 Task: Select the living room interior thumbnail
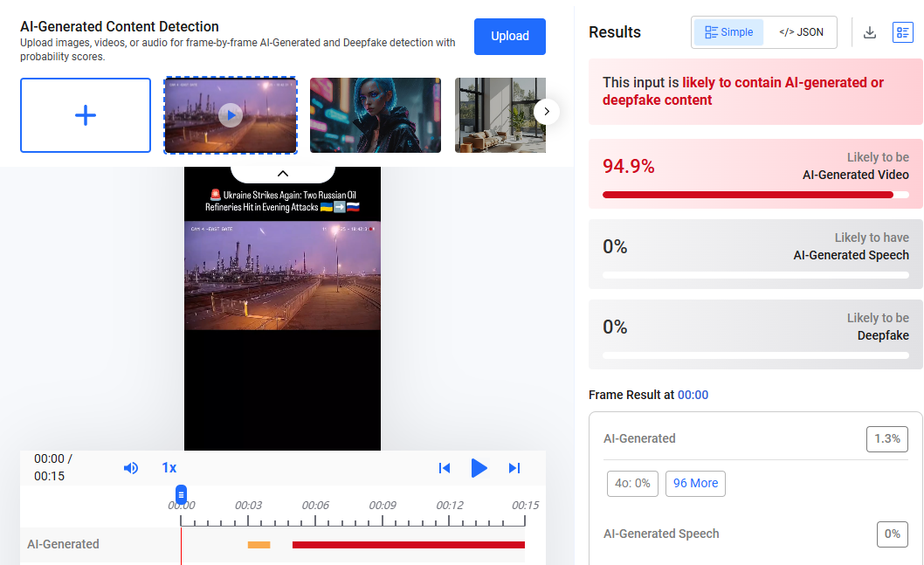coord(500,115)
